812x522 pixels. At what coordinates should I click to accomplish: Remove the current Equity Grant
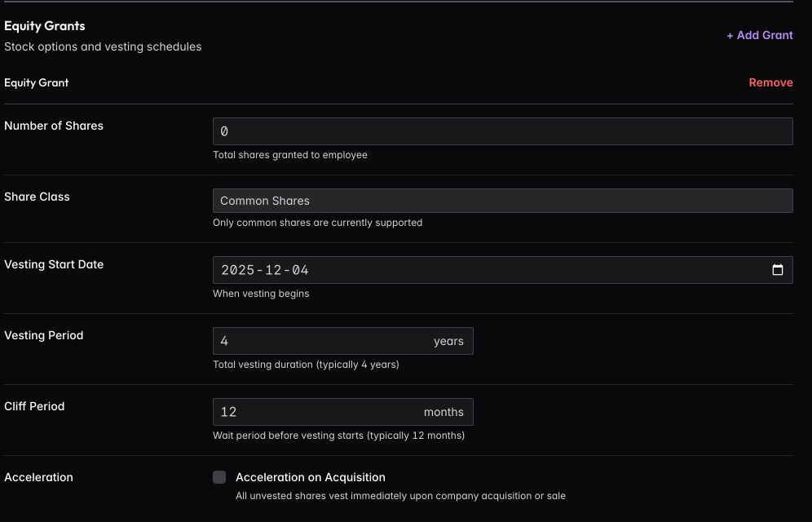(x=770, y=82)
